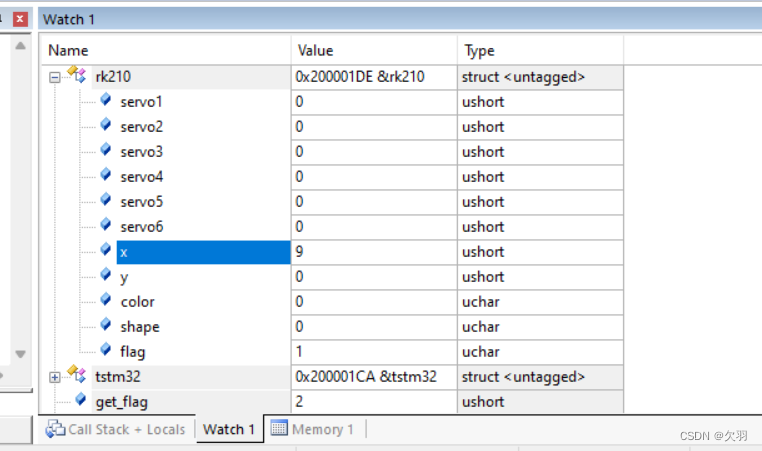Click the rk210 struct icon

coord(77,74)
